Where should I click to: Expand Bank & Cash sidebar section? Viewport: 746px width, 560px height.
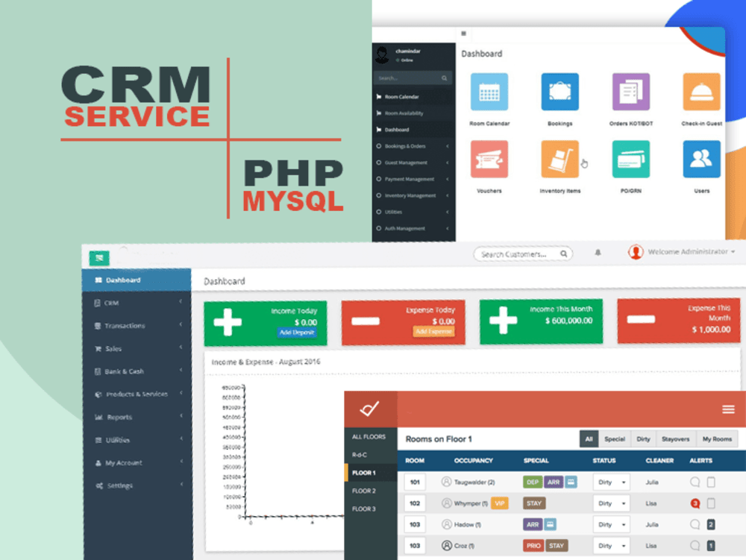(137, 371)
